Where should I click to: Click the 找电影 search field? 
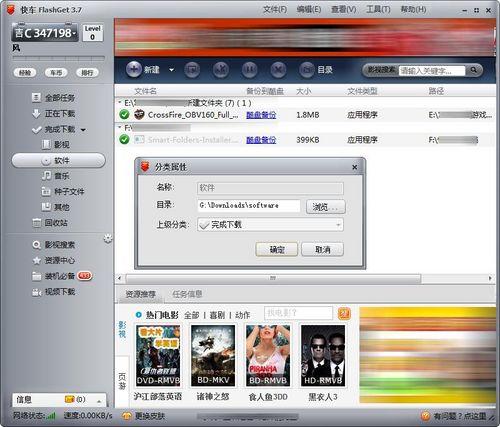point(298,313)
